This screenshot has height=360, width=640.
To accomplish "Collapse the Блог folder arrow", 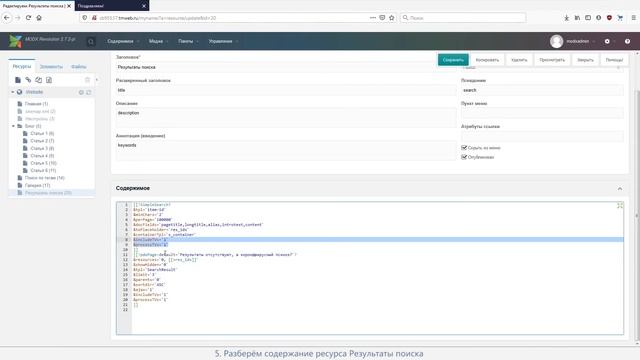I will pos(13,126).
